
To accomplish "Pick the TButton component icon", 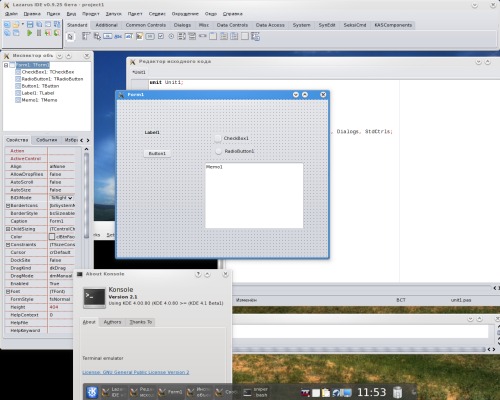I will pyautogui.click(x=108, y=36).
